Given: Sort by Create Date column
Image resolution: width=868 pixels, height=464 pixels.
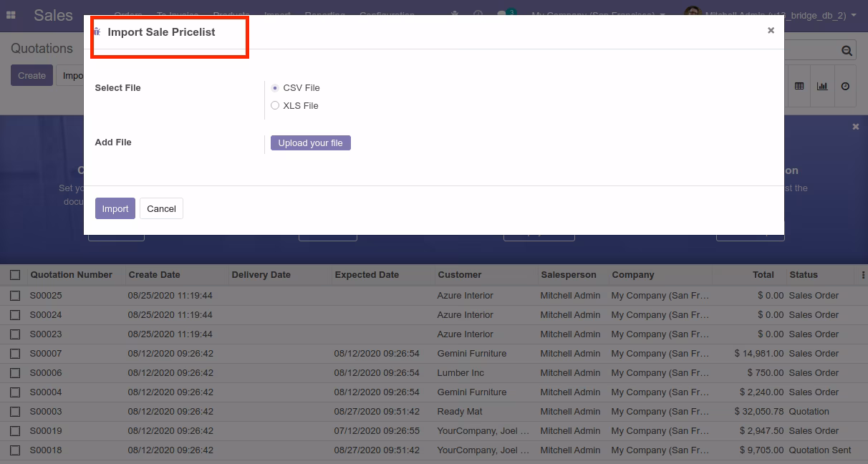Looking at the screenshot, I should pos(154,275).
